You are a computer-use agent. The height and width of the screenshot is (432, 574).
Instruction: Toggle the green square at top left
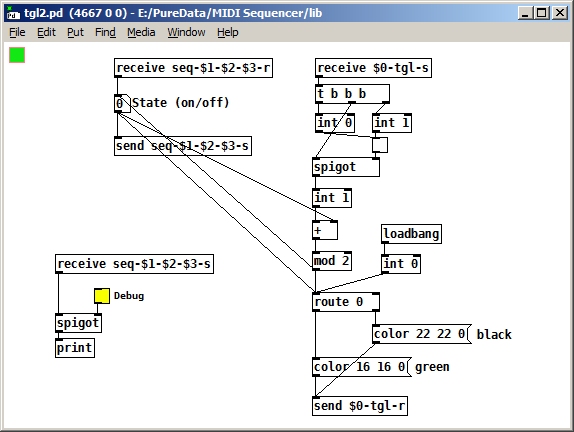(17, 55)
